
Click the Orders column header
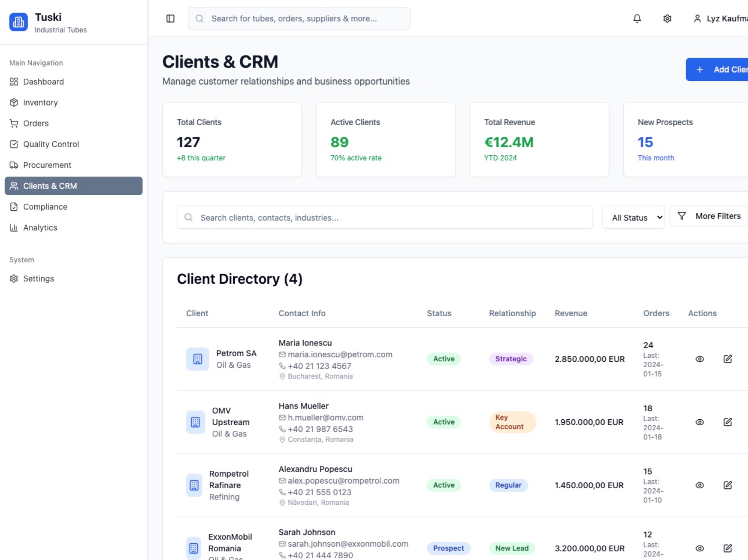[x=656, y=313]
